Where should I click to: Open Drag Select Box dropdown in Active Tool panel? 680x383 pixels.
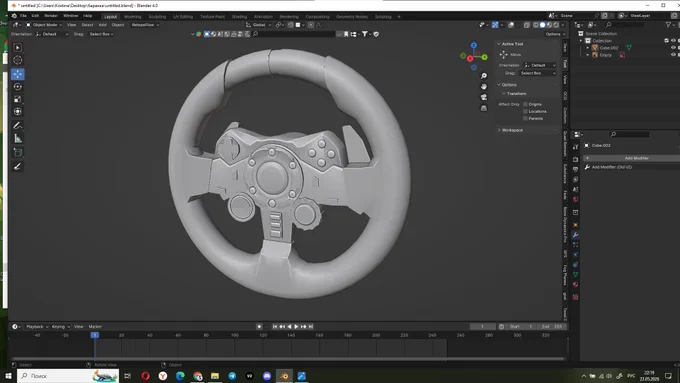pyautogui.click(x=537, y=73)
